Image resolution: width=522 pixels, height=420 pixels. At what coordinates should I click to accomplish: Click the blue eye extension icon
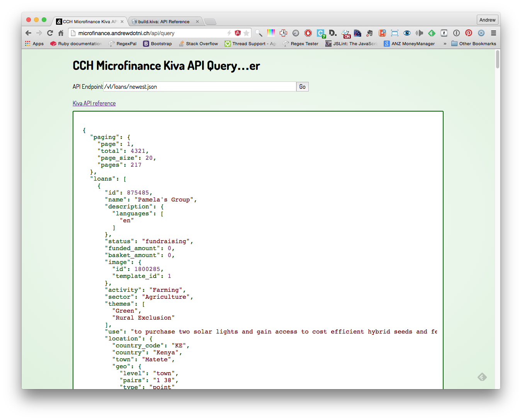coord(407,33)
